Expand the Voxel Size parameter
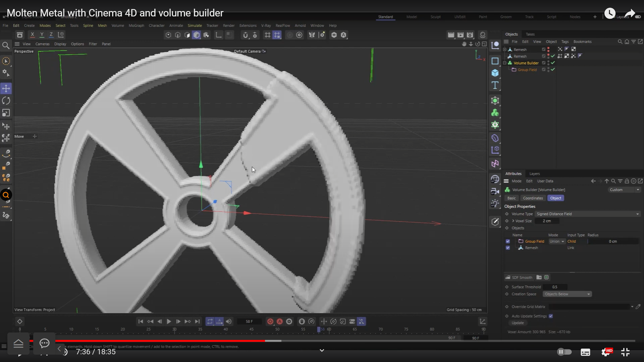The height and width of the screenshot is (362, 644). [513, 221]
